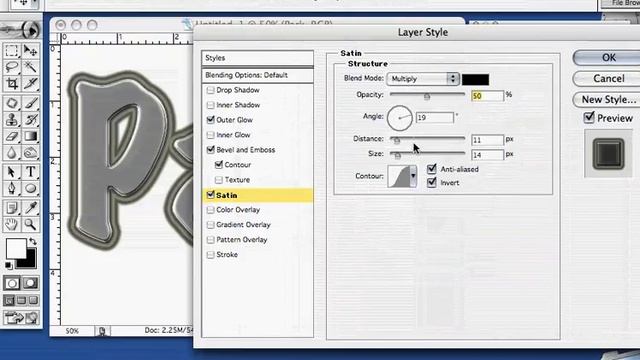Select the Type tool
Viewport: 640px width, 360px height.
31,172
